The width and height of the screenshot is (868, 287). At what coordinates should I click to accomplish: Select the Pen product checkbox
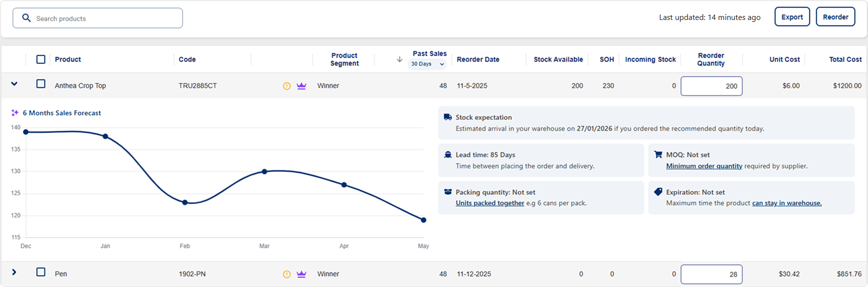[x=41, y=272]
